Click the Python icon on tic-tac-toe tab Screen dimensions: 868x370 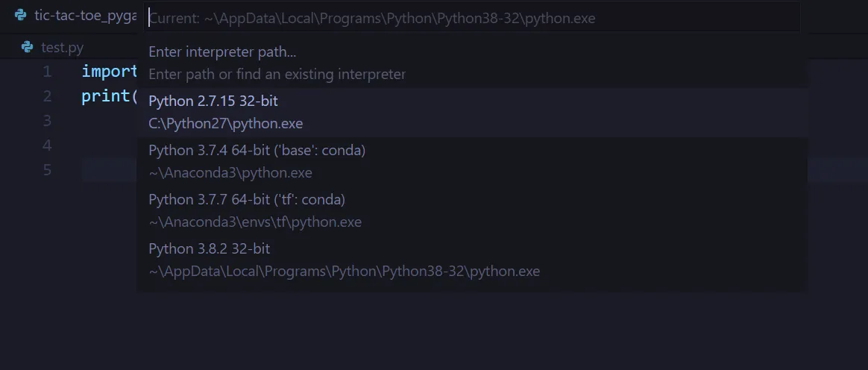click(x=21, y=15)
